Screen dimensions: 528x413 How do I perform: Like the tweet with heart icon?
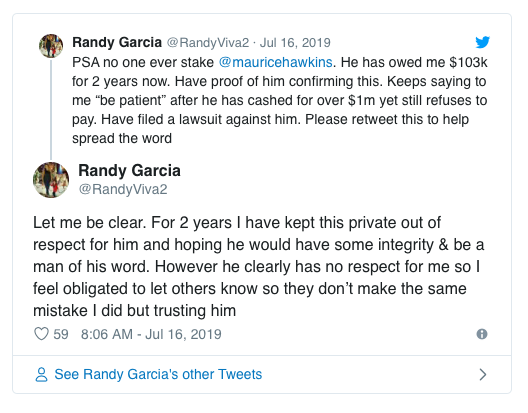click(x=41, y=334)
